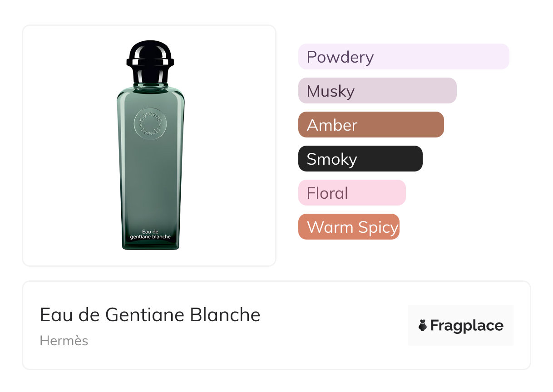Click the white 'Eau de gentiane blanche' bottle label
553x392 pixels.
pyautogui.click(x=150, y=234)
